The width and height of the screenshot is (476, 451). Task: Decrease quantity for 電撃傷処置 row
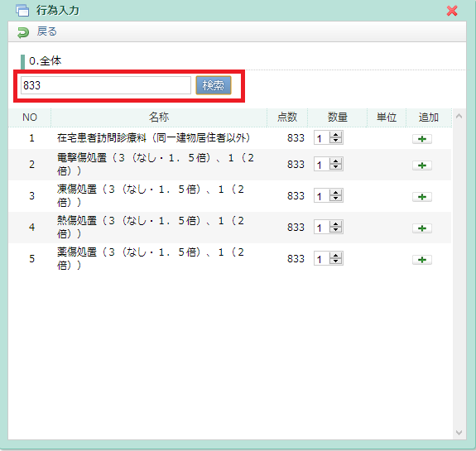336,167
